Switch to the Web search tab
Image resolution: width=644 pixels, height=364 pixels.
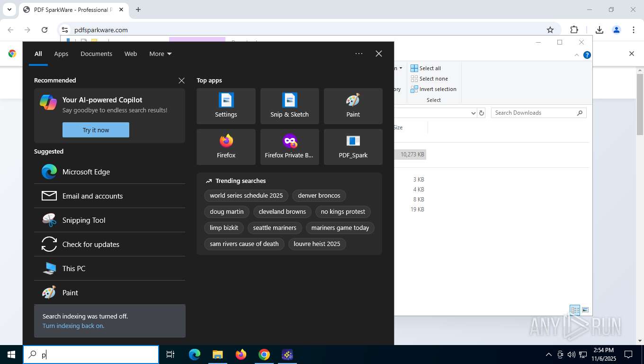point(131,54)
